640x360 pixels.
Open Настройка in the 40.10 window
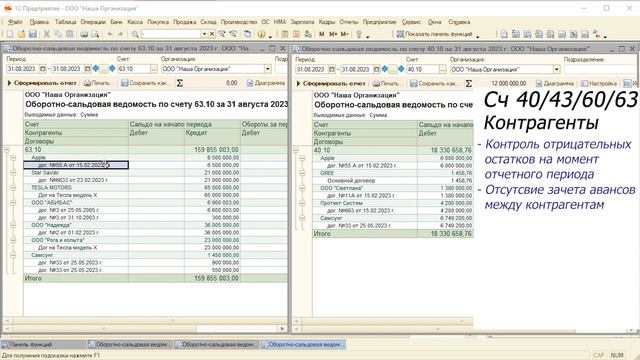pyautogui.click(x=599, y=84)
